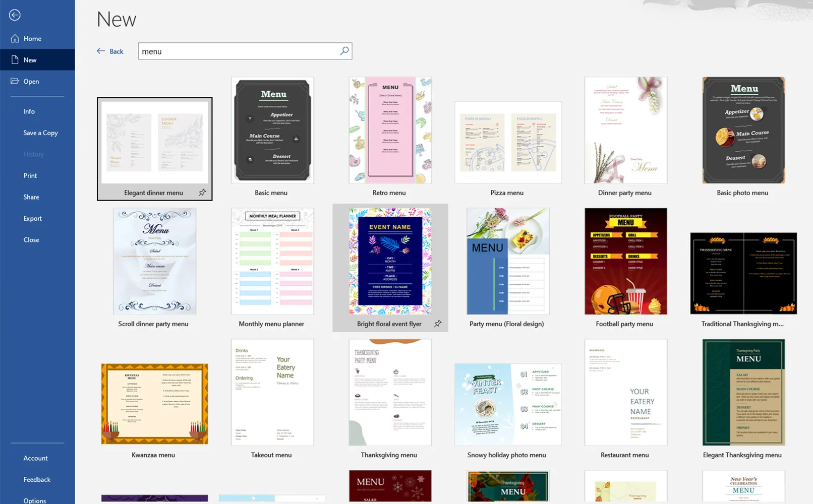
Task: Go to Home in the sidebar
Action: pyautogui.click(x=32, y=38)
